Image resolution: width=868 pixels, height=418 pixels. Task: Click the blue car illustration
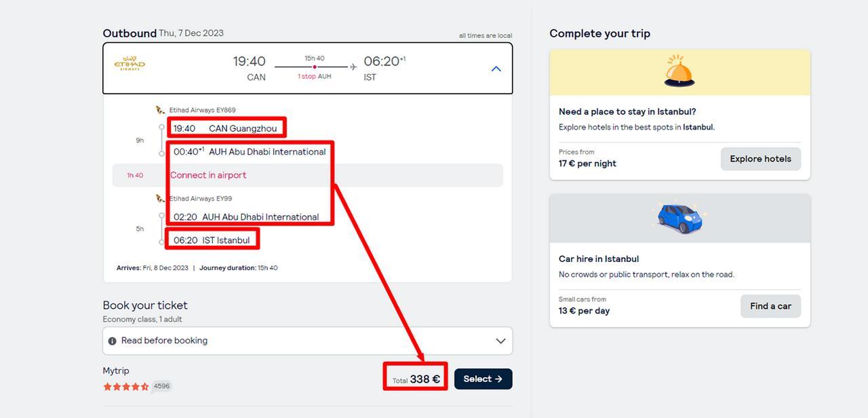pos(679,218)
